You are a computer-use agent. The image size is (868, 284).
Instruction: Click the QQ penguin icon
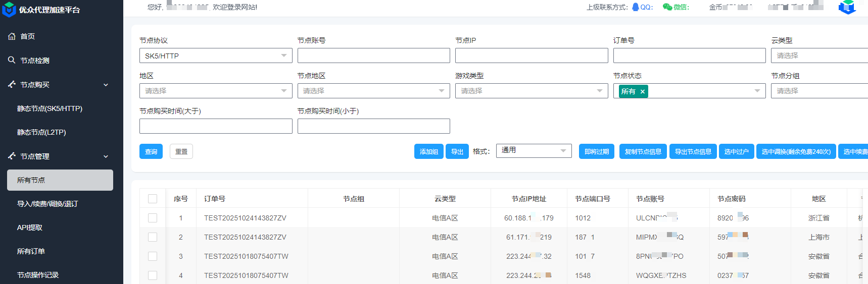pos(636,7)
